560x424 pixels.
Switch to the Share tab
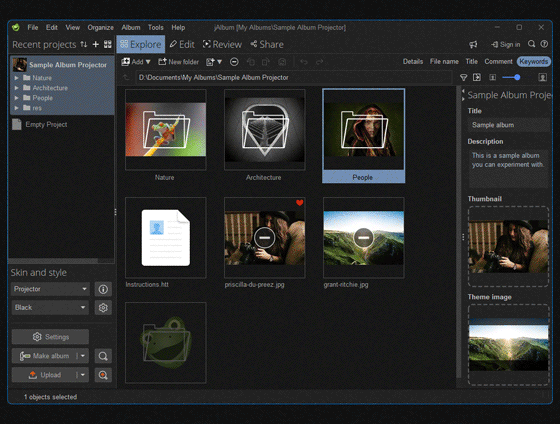267,44
